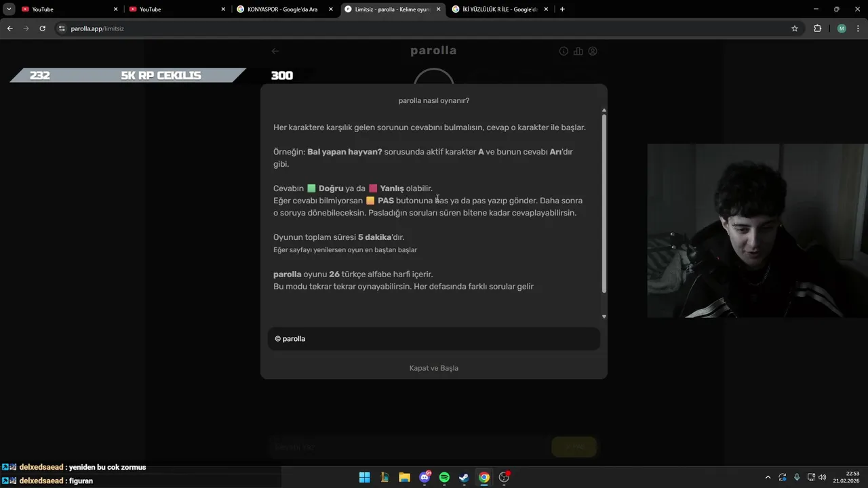
Task: Click the Kapat ve Başla button
Action: click(434, 368)
